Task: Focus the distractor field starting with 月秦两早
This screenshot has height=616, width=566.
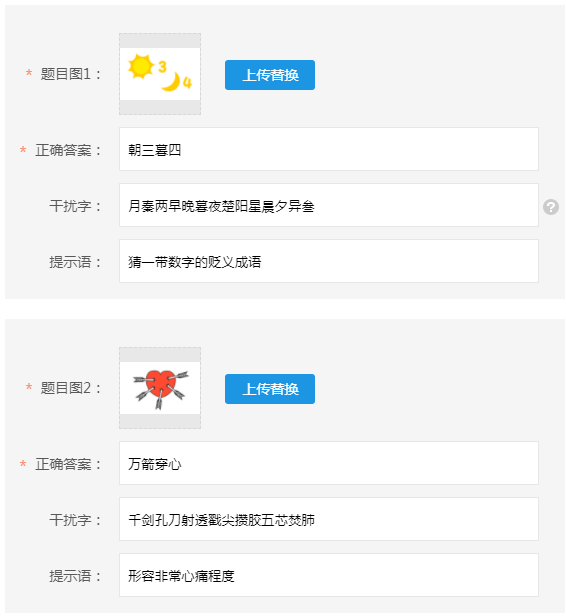Action: [x=329, y=205]
